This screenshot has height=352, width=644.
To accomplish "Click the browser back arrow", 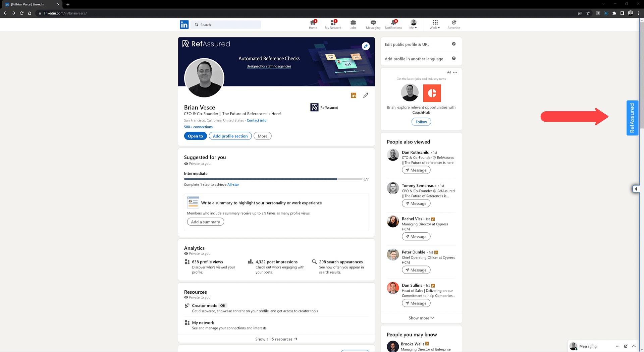I will 5,13.
